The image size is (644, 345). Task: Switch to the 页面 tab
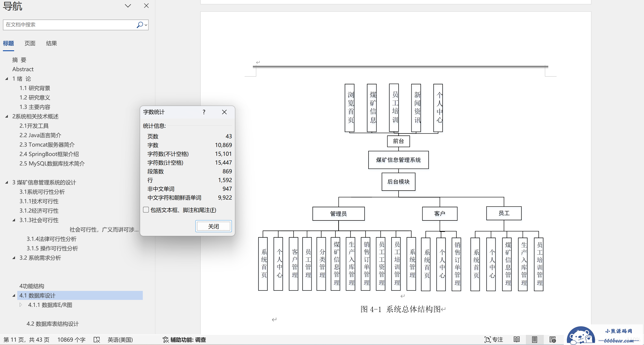30,43
